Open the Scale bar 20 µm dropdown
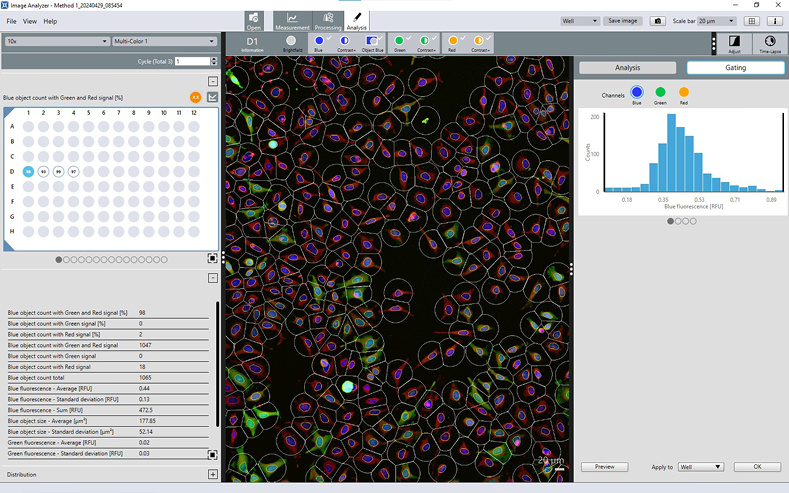This screenshot has width=789, height=493. point(717,21)
